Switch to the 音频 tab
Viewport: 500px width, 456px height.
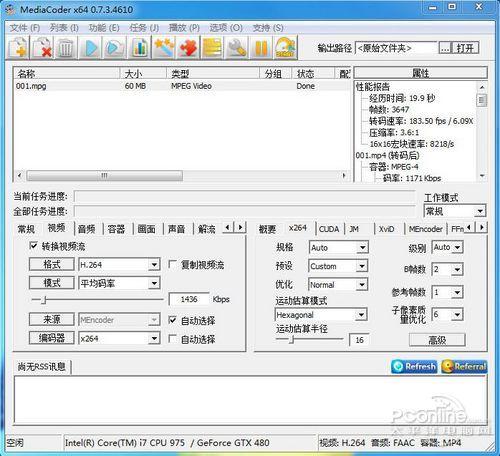click(87, 229)
